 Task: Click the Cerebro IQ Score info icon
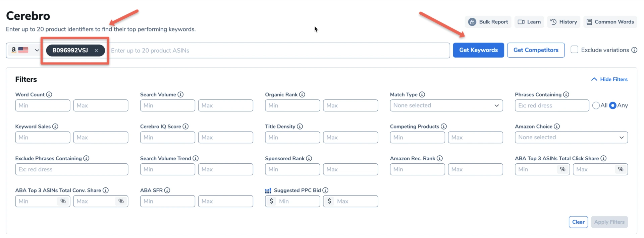point(185,127)
